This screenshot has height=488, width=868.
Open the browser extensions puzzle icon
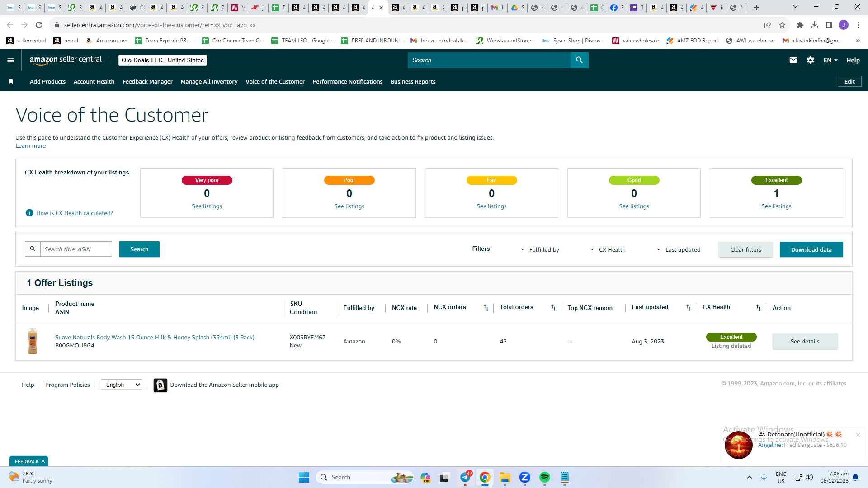800,25
